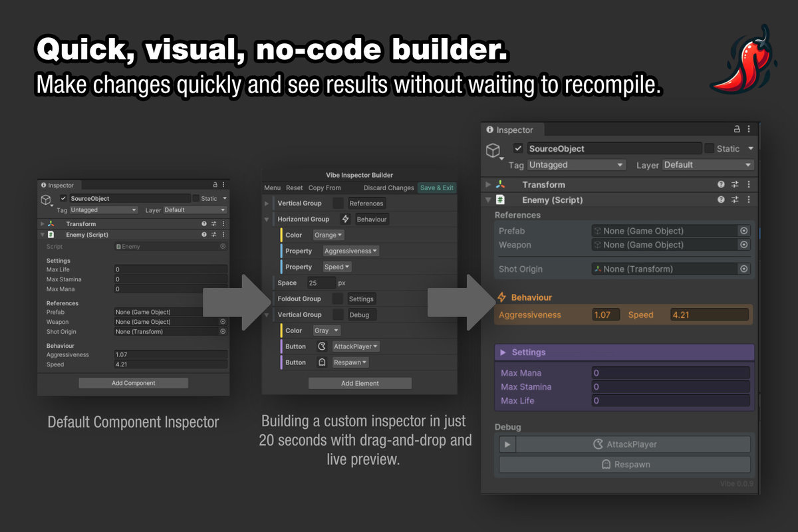Toggle icon box in Foldout Group Settings row
The width and height of the screenshot is (798, 532).
pyautogui.click(x=338, y=299)
